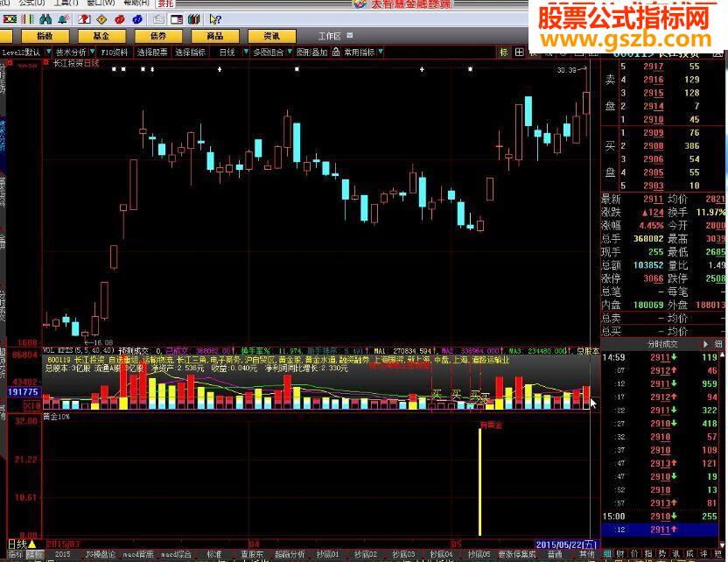Click the 选择股票 button
Viewport: 728px width, 562px height.
coord(154,51)
